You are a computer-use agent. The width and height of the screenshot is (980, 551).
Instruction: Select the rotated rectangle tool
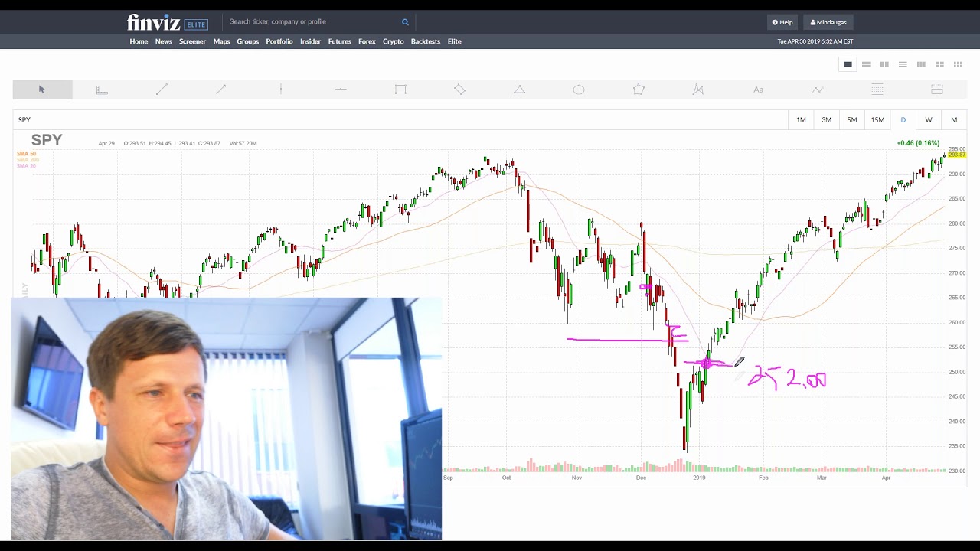point(460,90)
